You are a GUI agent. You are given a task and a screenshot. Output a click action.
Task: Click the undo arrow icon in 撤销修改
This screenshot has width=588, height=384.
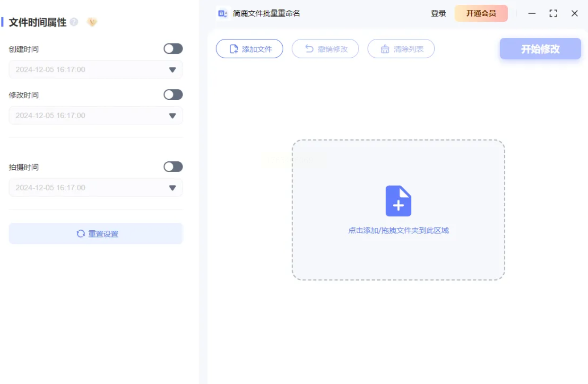tap(309, 49)
